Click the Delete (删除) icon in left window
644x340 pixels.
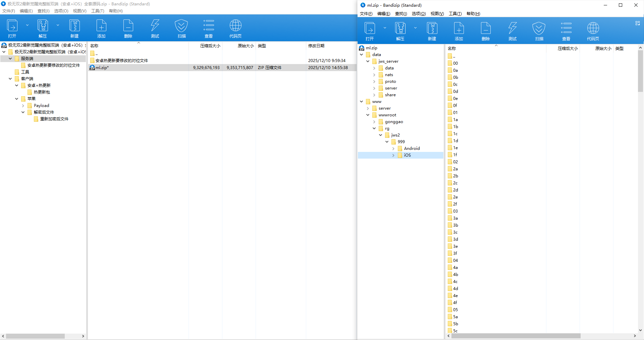click(128, 26)
